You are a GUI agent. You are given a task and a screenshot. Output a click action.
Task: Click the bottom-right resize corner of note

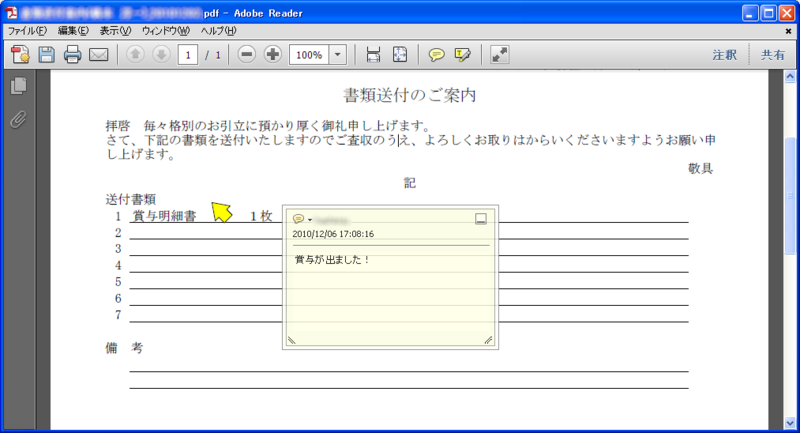[x=488, y=340]
